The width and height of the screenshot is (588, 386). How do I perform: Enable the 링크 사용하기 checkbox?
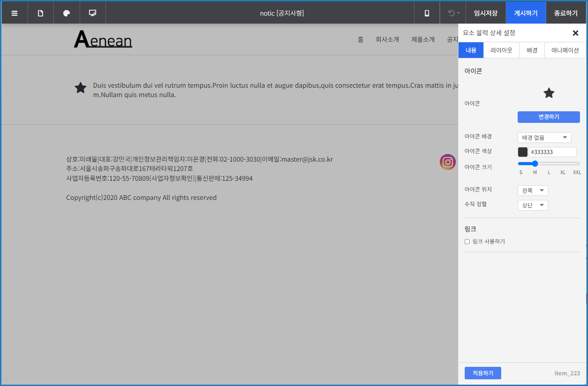click(467, 241)
